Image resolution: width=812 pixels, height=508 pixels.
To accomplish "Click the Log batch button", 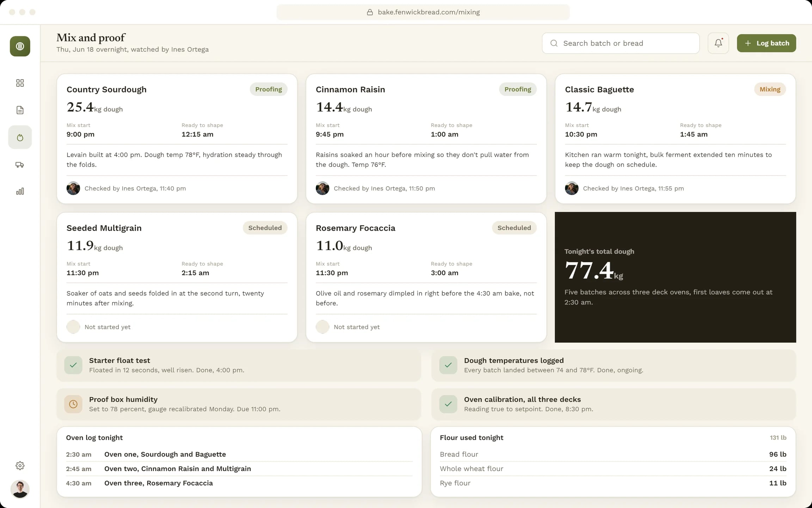I will pos(766,43).
